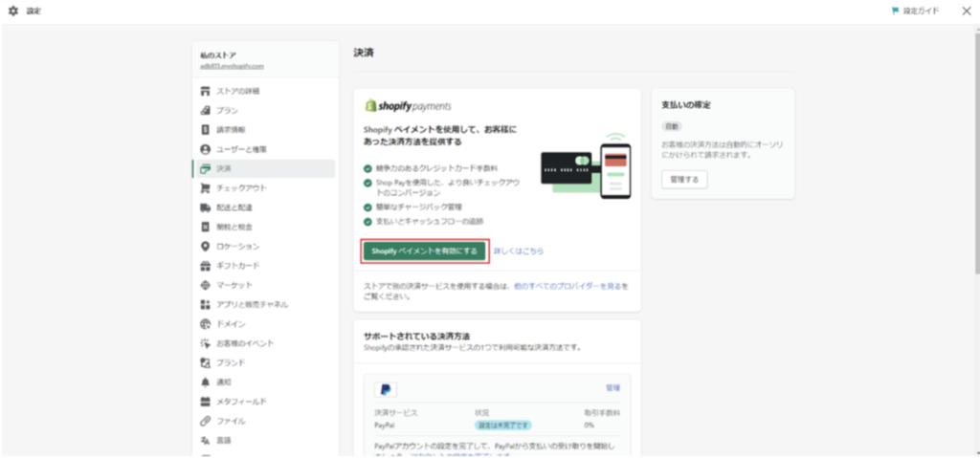Click 他のすべてのプロバイダーを見る link
This screenshot has width=980, height=458.
tap(570, 285)
